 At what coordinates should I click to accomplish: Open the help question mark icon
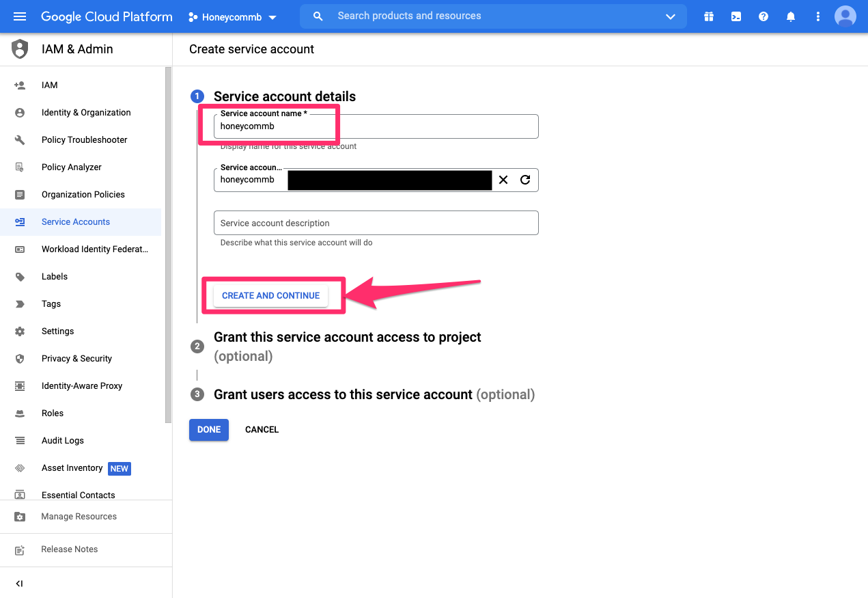(x=764, y=16)
